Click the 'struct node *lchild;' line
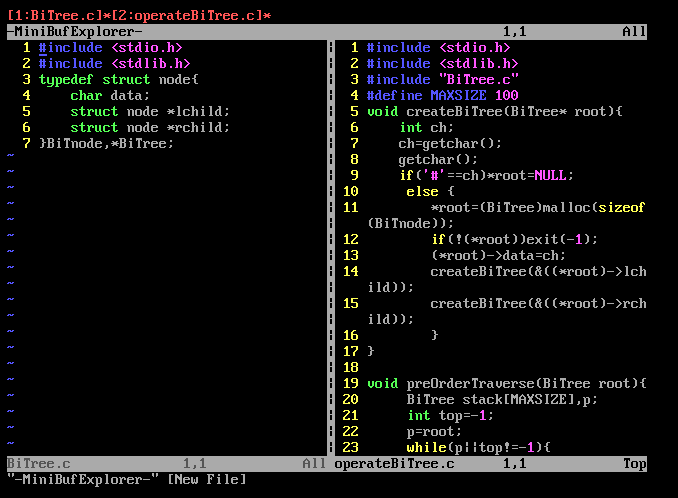Screen dimensions: 678x498 (x=150, y=112)
